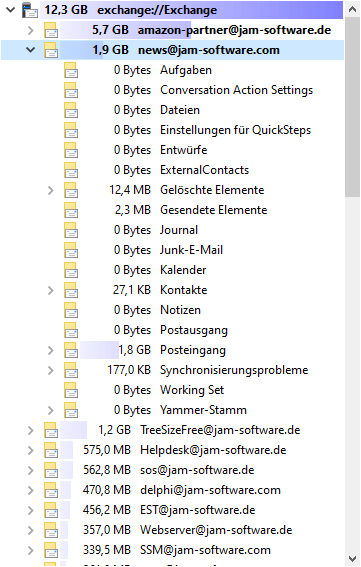Expand the Webserver@jam-software.de mailbox
Viewport: 361px width, 567px height.
point(31,530)
